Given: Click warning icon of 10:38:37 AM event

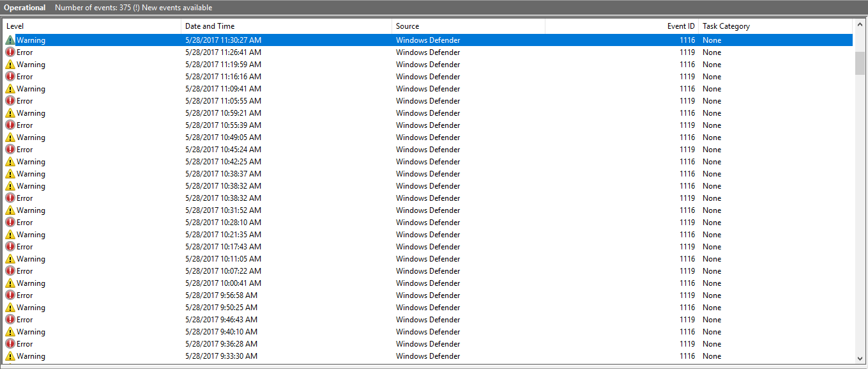Looking at the screenshot, I should 10,174.
